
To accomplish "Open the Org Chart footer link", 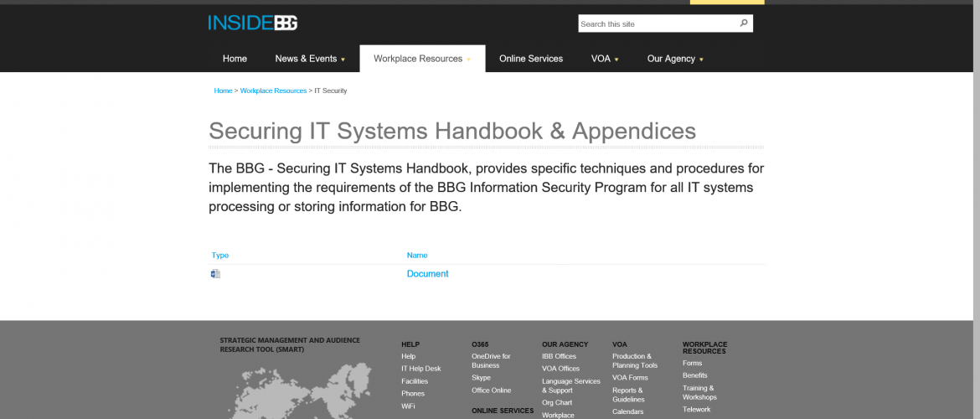I will 557,403.
